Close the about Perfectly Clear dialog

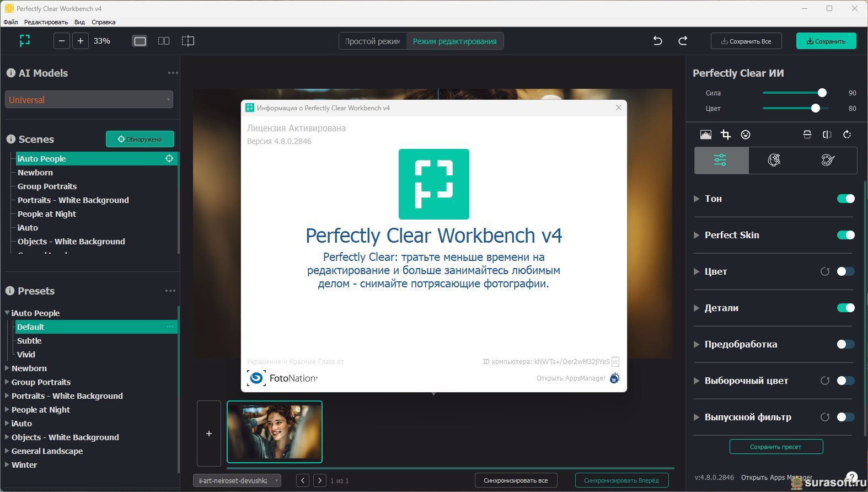click(x=619, y=108)
